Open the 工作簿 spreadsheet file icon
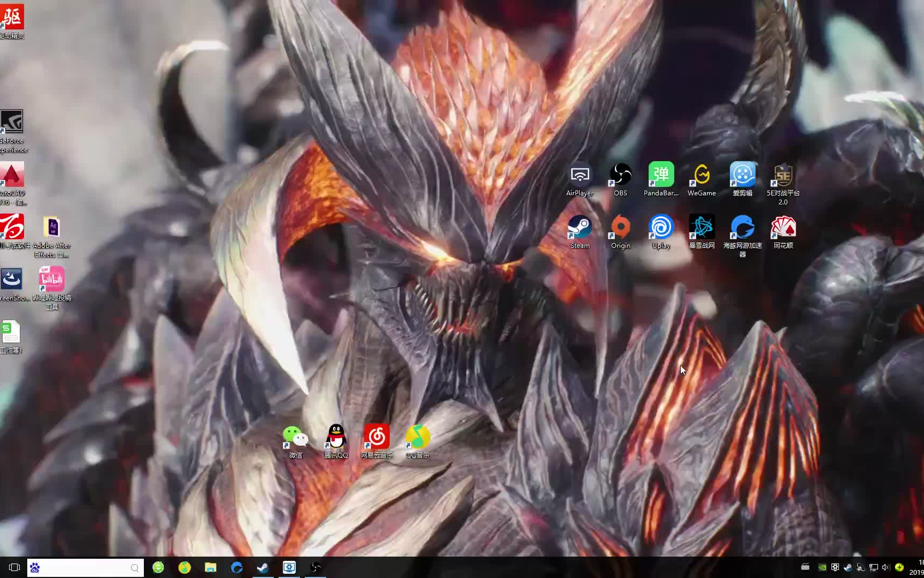Viewport: 924px width, 578px height. click(x=11, y=337)
